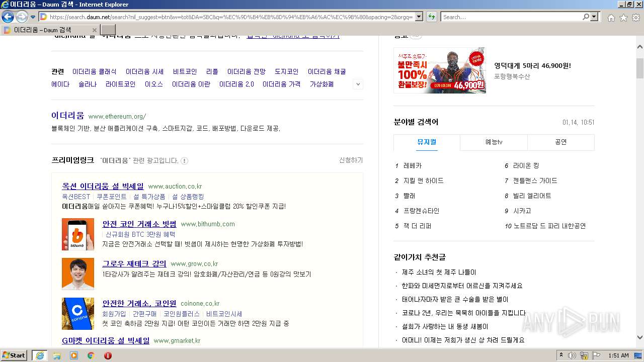
Task: Open 옥션 이더리움 설 빅세일 link
Action: point(103,187)
